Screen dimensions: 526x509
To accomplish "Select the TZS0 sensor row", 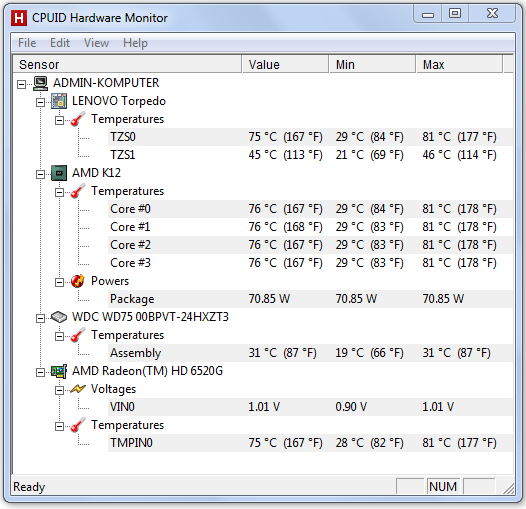I will click(310, 137).
